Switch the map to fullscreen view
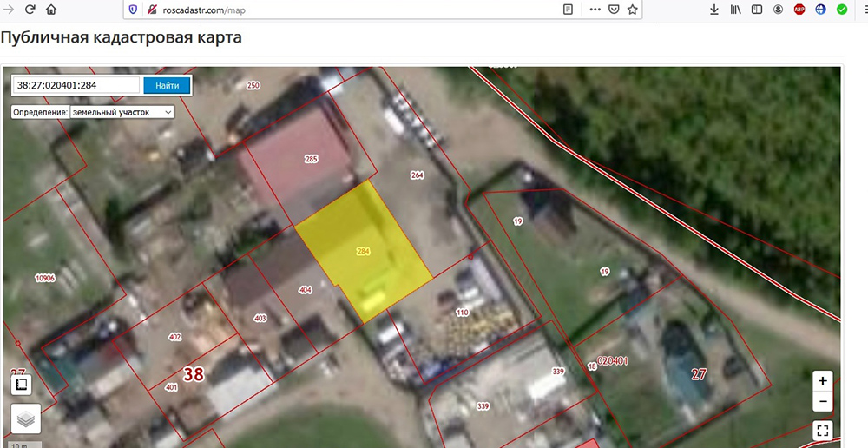 [823, 430]
